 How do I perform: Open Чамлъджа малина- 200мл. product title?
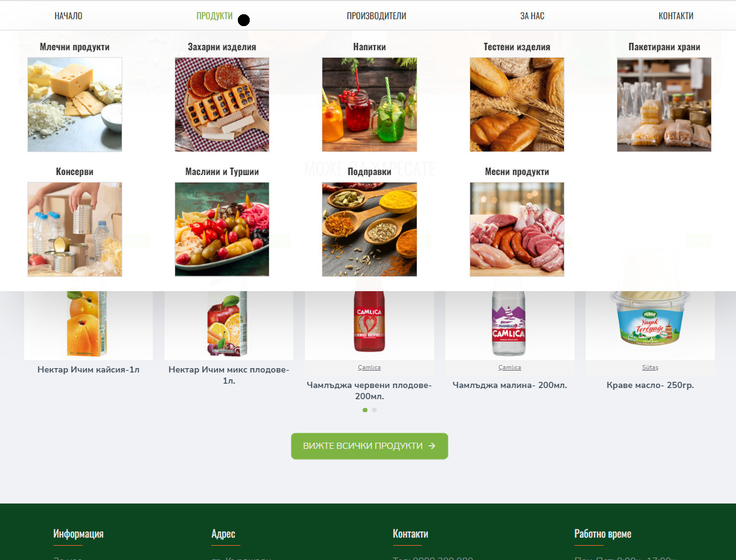coord(510,385)
